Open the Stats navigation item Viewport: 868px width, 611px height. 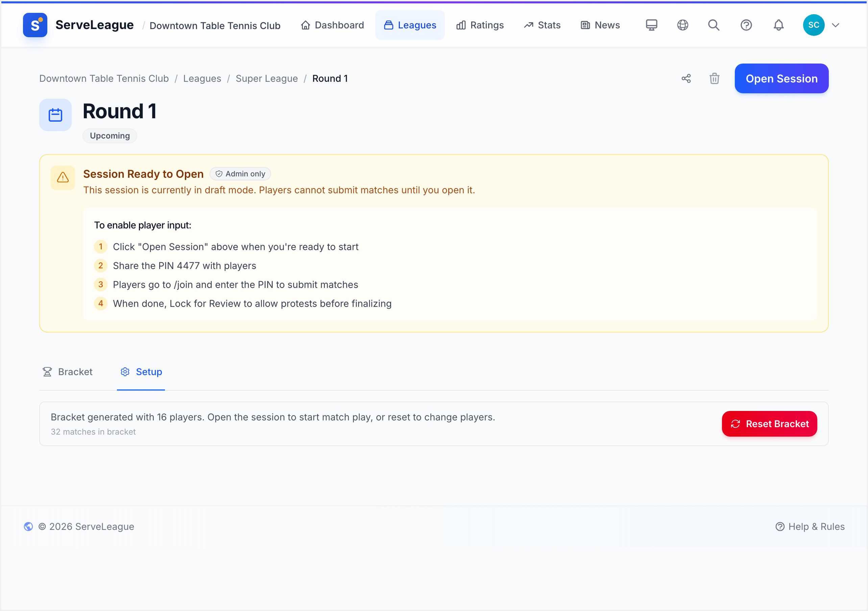coord(542,25)
